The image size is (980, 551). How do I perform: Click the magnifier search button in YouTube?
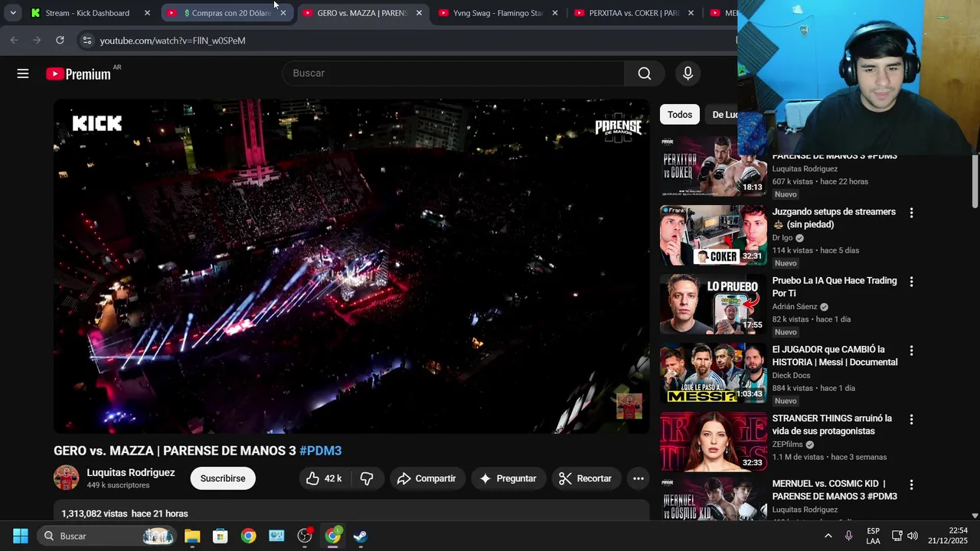coord(645,73)
